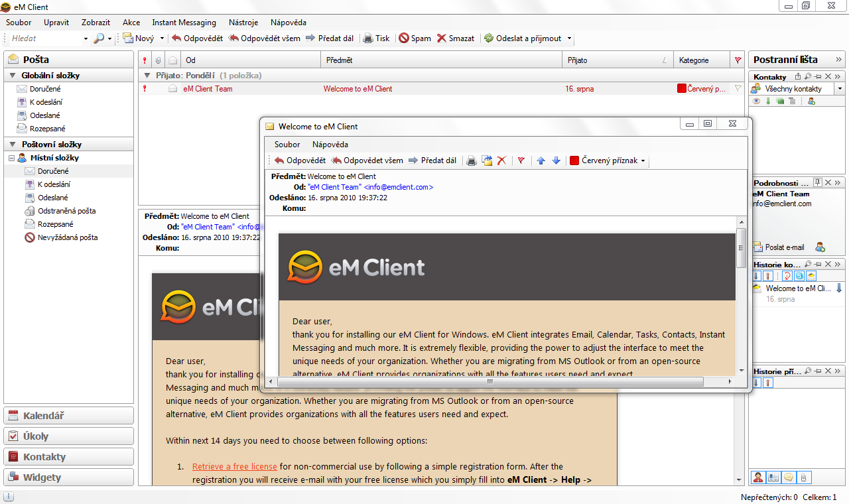This screenshot has width=849, height=504.
Task: Go to next message with down arrow
Action: [x=556, y=160]
